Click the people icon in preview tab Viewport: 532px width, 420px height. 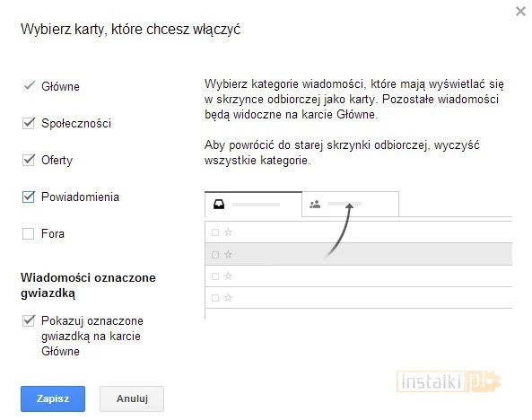click(x=315, y=205)
